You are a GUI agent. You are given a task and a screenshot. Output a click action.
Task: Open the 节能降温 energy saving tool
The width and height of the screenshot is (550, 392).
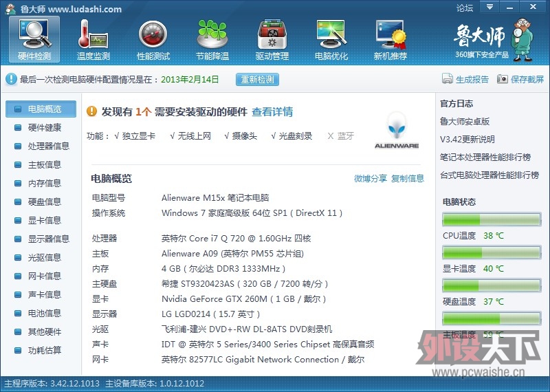[x=212, y=39]
